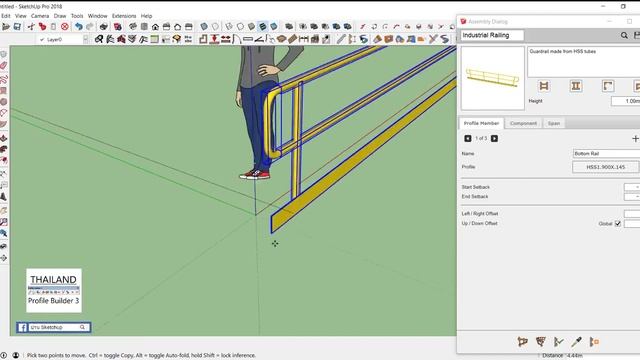This screenshot has width=640, height=360.
Task: Click the search magnifier in Assembly Dialog
Action: tap(624, 36)
